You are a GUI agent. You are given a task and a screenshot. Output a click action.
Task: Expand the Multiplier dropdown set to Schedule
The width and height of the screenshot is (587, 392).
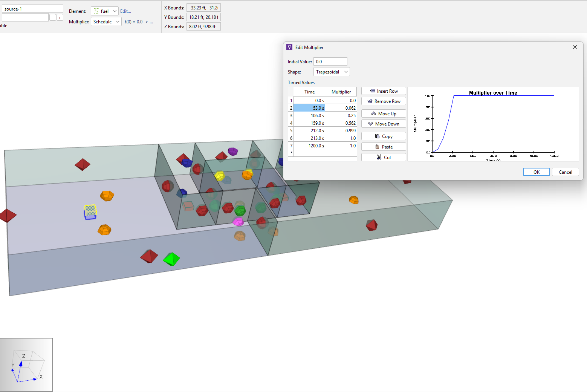[106, 22]
